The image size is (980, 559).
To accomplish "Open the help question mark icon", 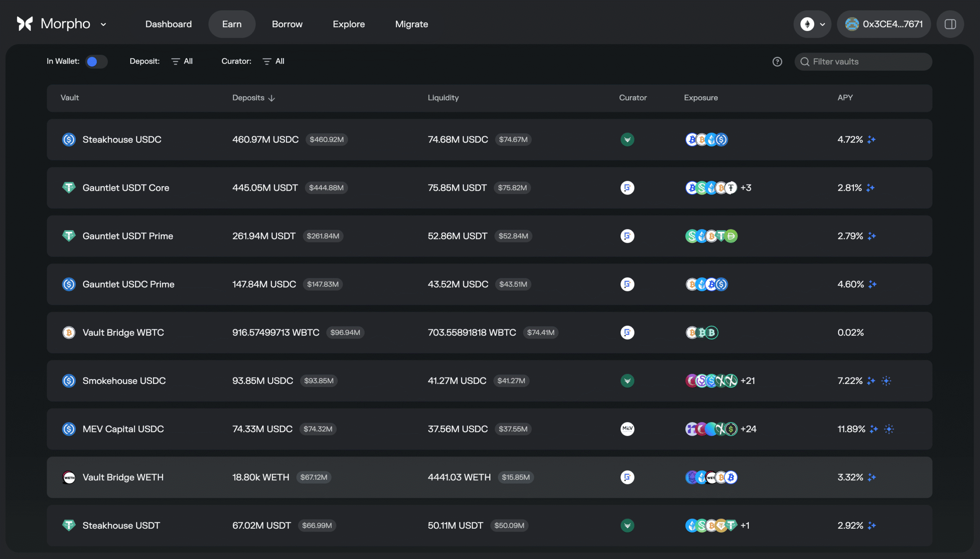I will point(777,61).
